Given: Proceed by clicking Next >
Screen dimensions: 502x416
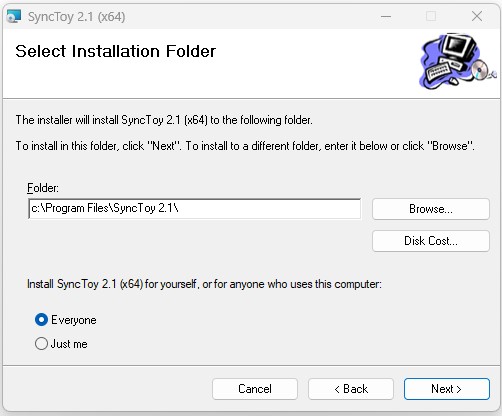Looking at the screenshot, I should [x=447, y=389].
